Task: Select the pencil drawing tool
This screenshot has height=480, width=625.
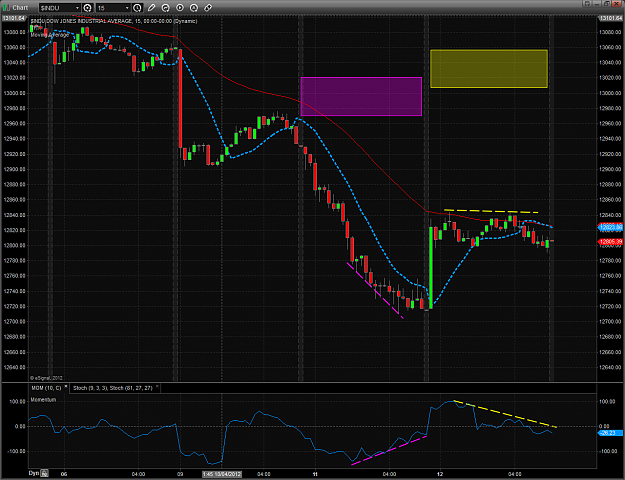Action: (151, 8)
